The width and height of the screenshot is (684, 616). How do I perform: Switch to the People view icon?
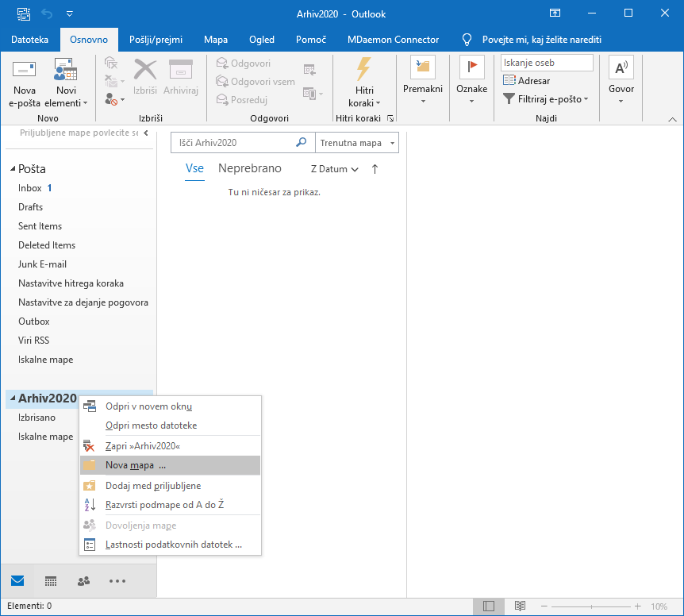83,580
